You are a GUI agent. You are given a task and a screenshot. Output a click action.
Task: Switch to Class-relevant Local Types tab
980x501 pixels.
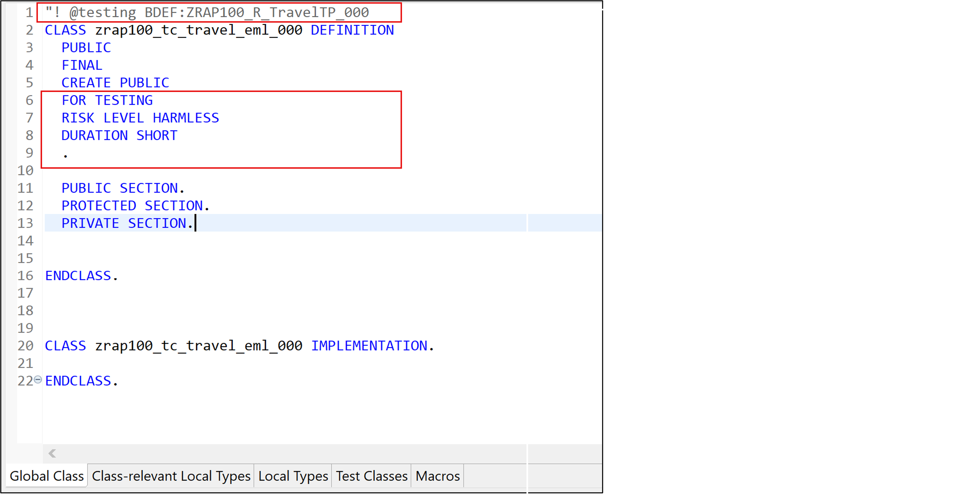[x=171, y=476]
